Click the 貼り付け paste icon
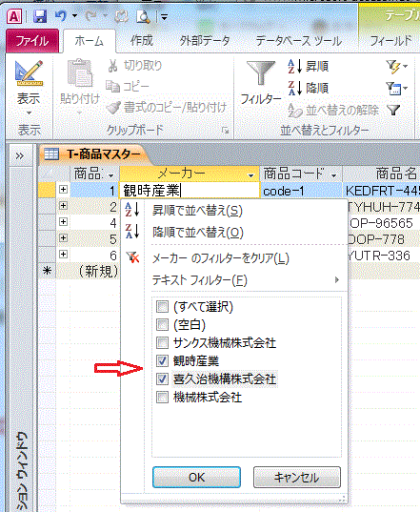Screen dimensions: 420x512 point(80,73)
